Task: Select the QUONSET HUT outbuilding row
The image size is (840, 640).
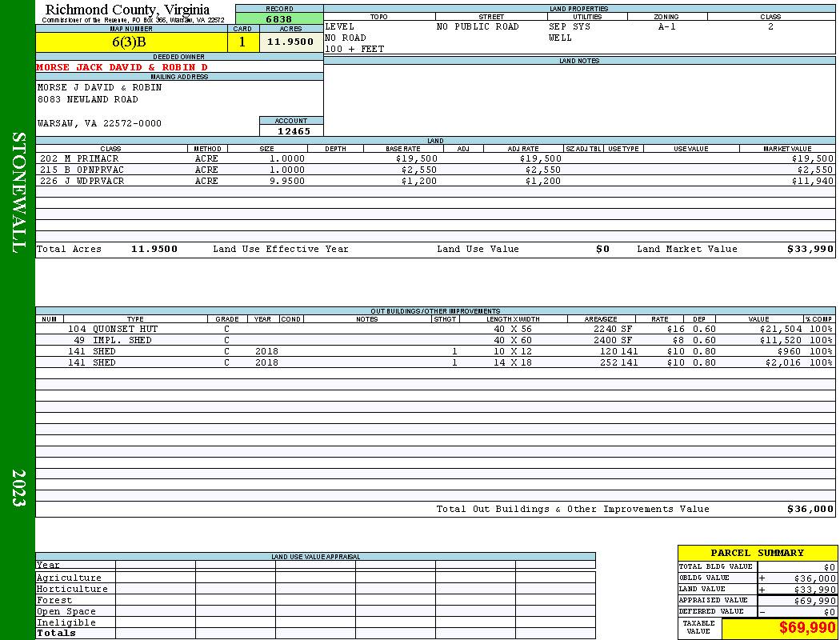Action: coord(435,329)
